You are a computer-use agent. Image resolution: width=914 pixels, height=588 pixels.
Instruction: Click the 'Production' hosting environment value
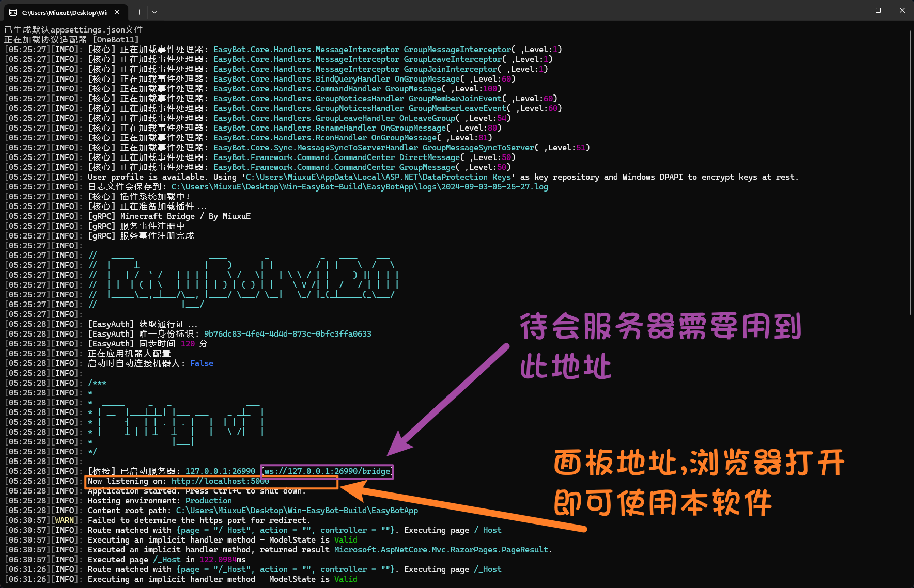pos(209,501)
